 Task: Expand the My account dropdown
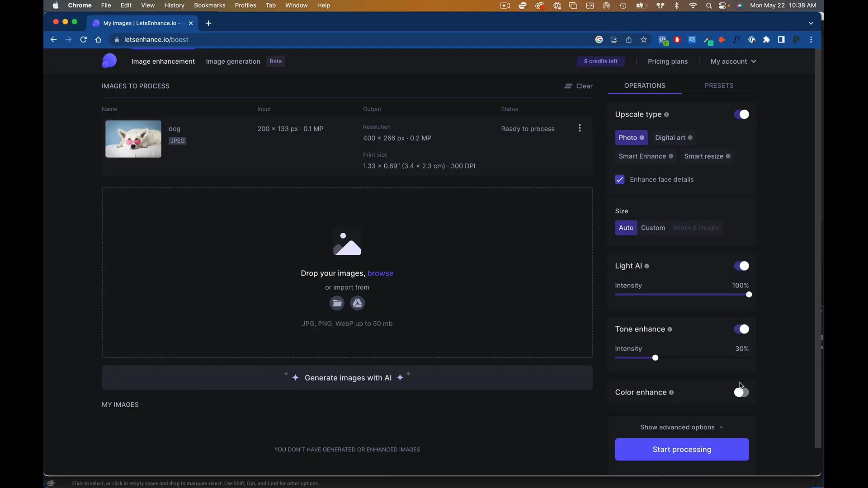click(733, 61)
